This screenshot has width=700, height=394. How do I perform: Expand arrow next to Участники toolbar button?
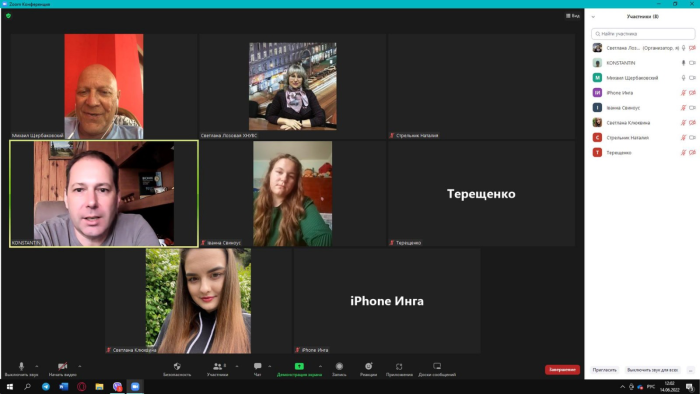click(x=237, y=366)
